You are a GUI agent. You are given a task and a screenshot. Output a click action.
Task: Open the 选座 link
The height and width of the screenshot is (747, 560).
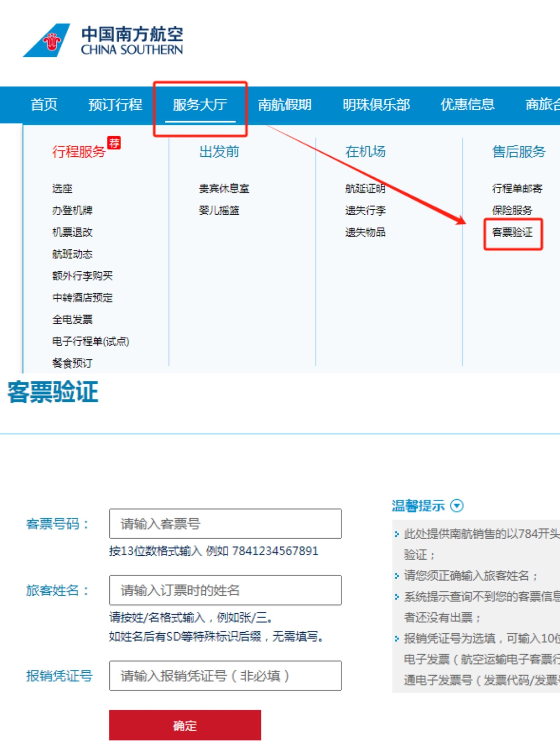[62, 189]
